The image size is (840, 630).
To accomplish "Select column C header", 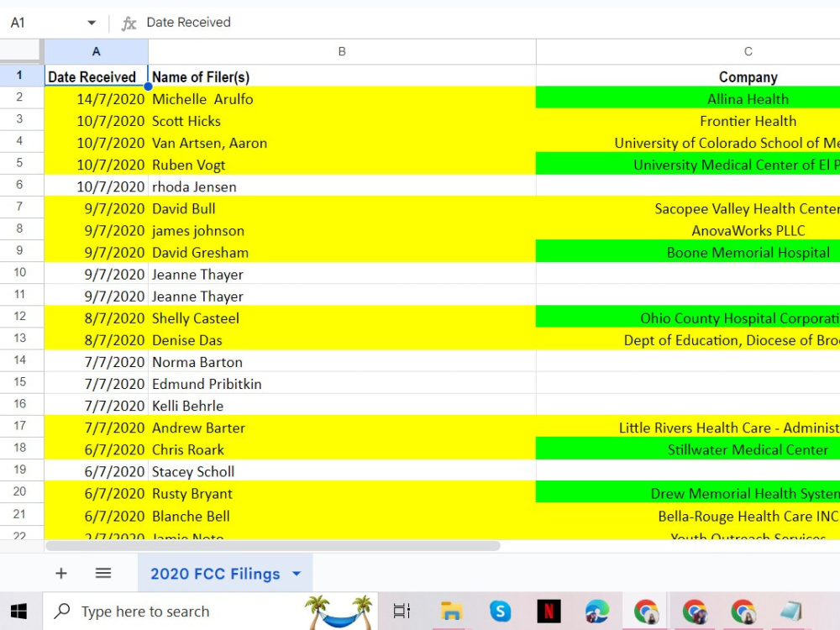I will (x=689, y=51).
